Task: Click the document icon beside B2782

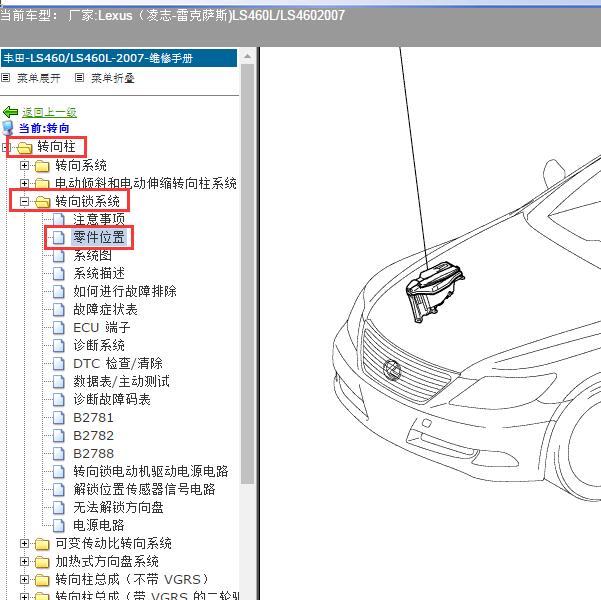Action: coord(59,436)
